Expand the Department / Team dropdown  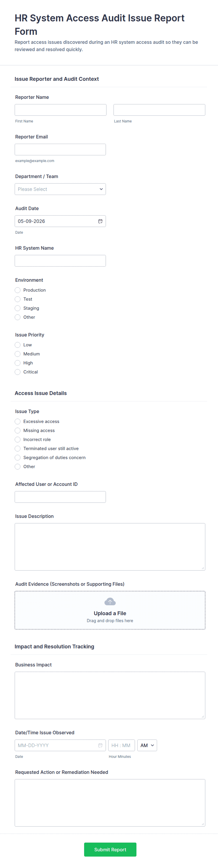(x=60, y=189)
